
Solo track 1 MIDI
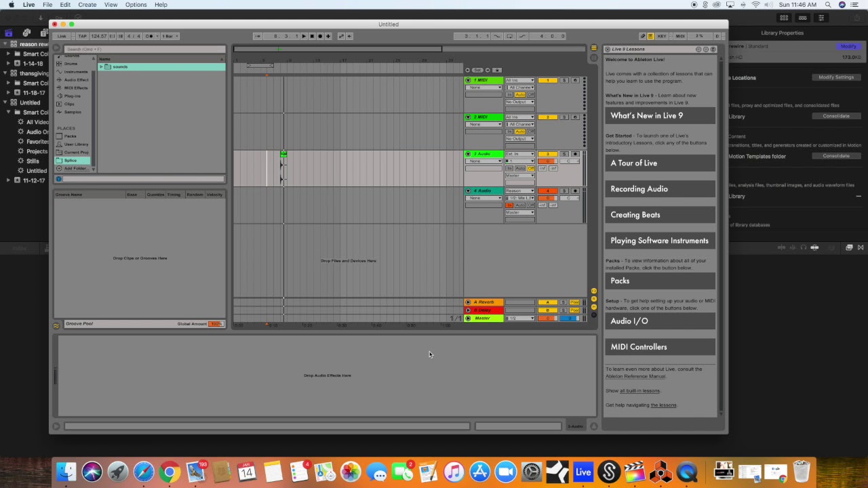coord(564,80)
